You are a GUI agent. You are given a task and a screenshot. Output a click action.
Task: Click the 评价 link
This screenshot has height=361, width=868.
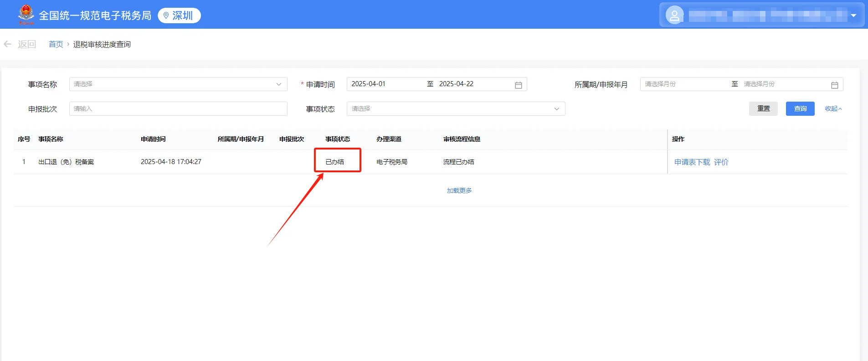(721, 162)
